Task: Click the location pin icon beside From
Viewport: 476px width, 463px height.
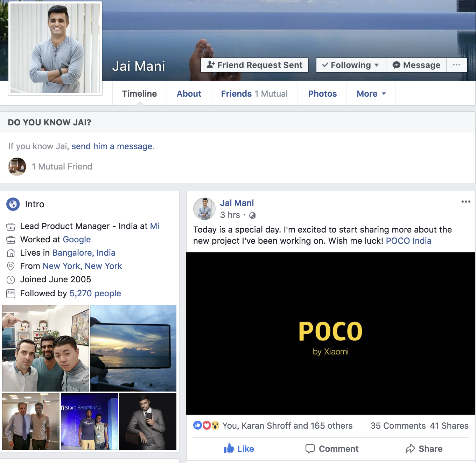Action: (11, 266)
